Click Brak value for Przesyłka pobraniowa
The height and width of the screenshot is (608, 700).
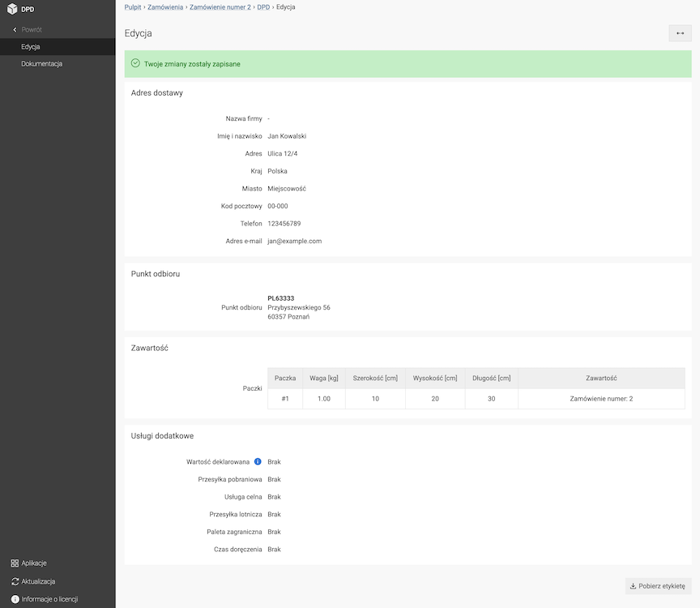click(x=274, y=479)
